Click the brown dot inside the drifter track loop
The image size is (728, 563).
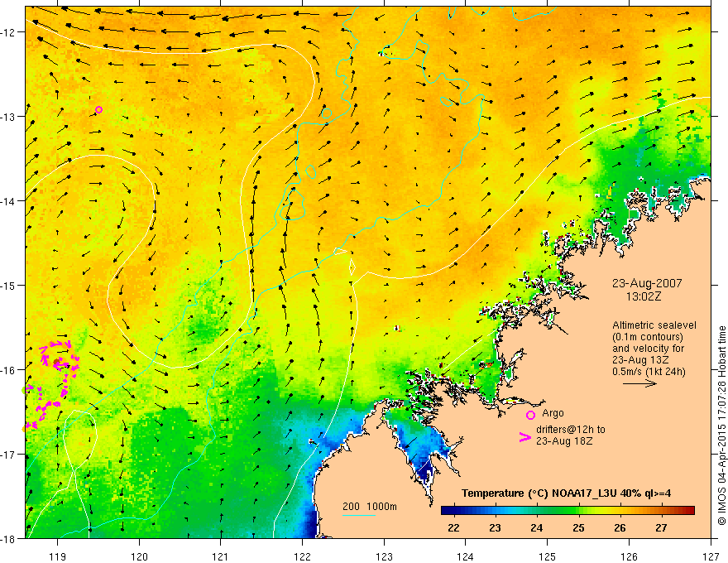pyautogui.click(x=56, y=362)
